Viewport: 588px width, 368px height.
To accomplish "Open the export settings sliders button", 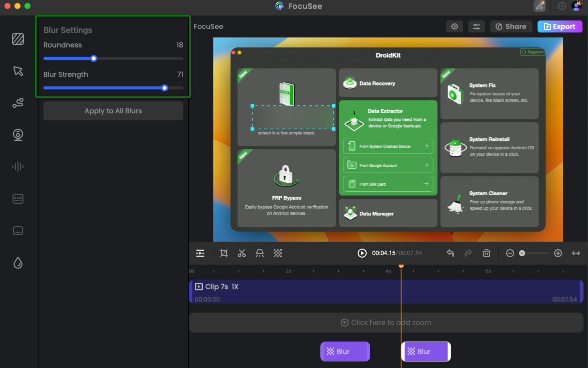I will (476, 26).
